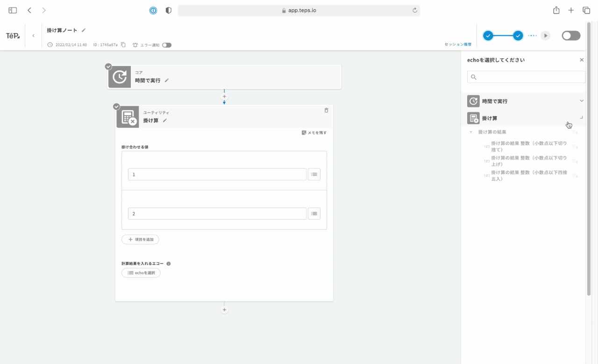This screenshot has height=364, width=598.
Task: Click the echo search input field
Action: point(526,77)
